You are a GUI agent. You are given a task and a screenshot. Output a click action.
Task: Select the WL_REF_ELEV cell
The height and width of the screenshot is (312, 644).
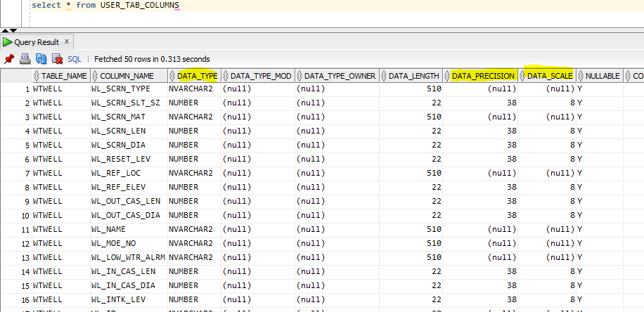point(129,187)
